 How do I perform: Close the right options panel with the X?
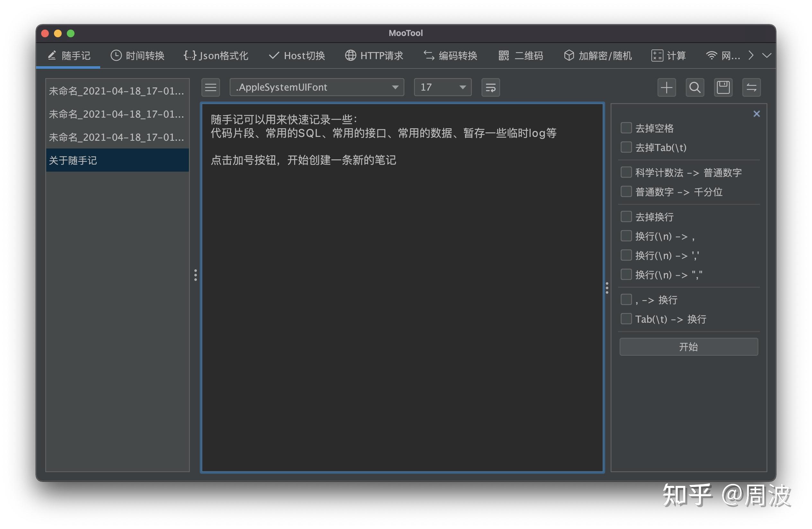point(757,114)
